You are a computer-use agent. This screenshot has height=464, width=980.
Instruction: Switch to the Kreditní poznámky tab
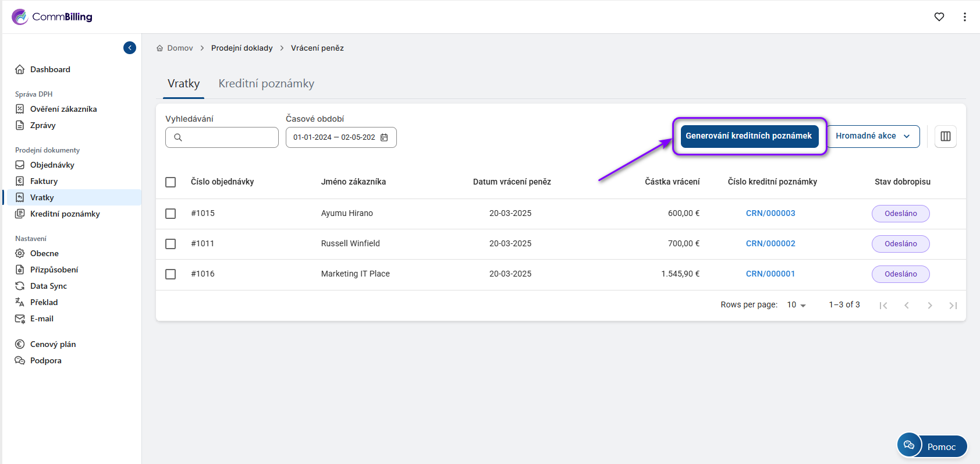click(x=266, y=84)
